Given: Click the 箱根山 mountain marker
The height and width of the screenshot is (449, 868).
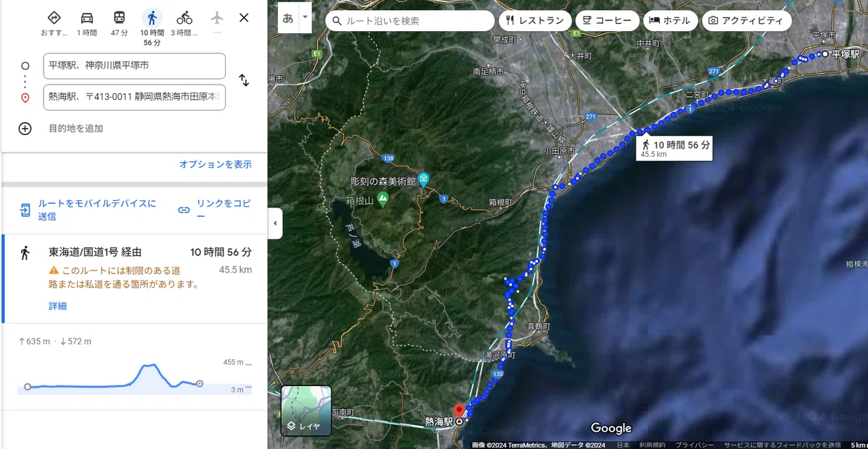Looking at the screenshot, I should click(x=383, y=198).
